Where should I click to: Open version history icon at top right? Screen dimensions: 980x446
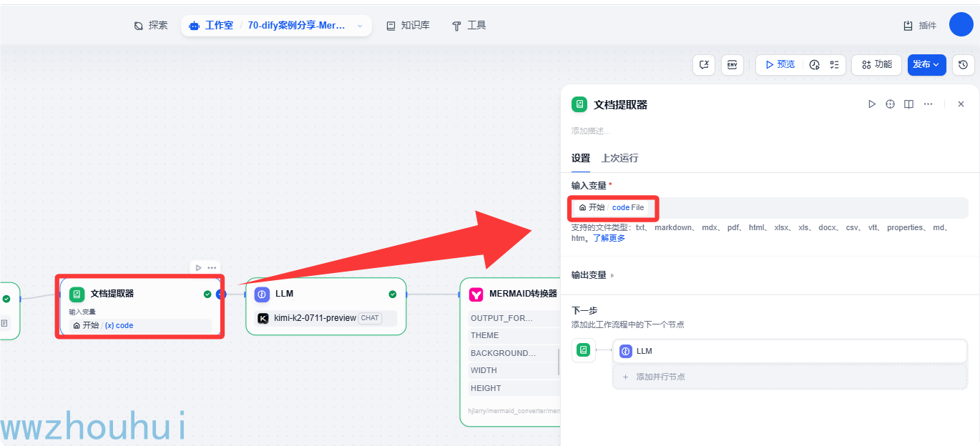[x=964, y=64]
